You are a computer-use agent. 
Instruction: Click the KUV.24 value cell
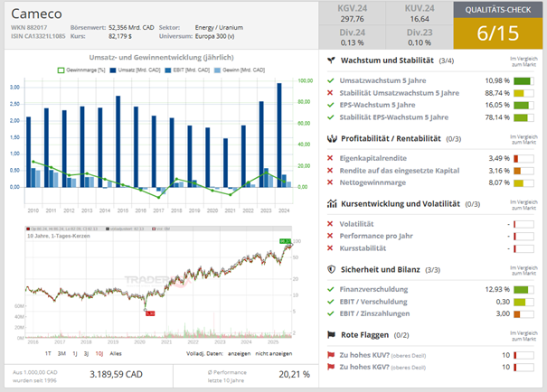(420, 14)
